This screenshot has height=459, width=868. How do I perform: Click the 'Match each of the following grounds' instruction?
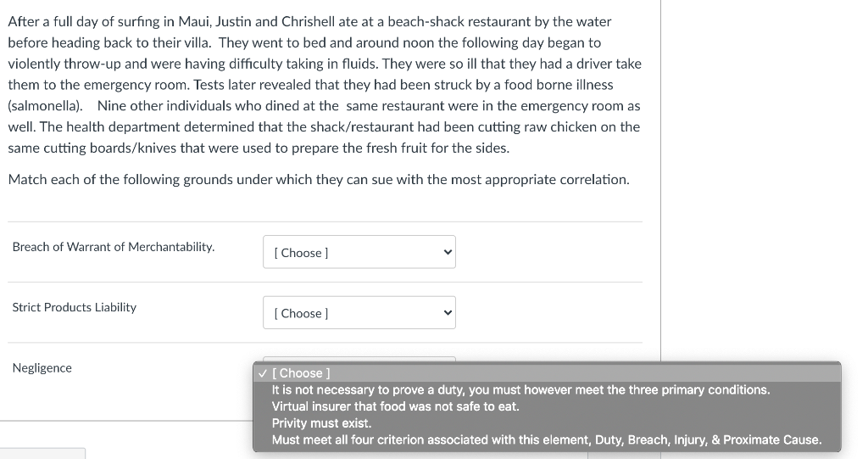tap(318, 180)
